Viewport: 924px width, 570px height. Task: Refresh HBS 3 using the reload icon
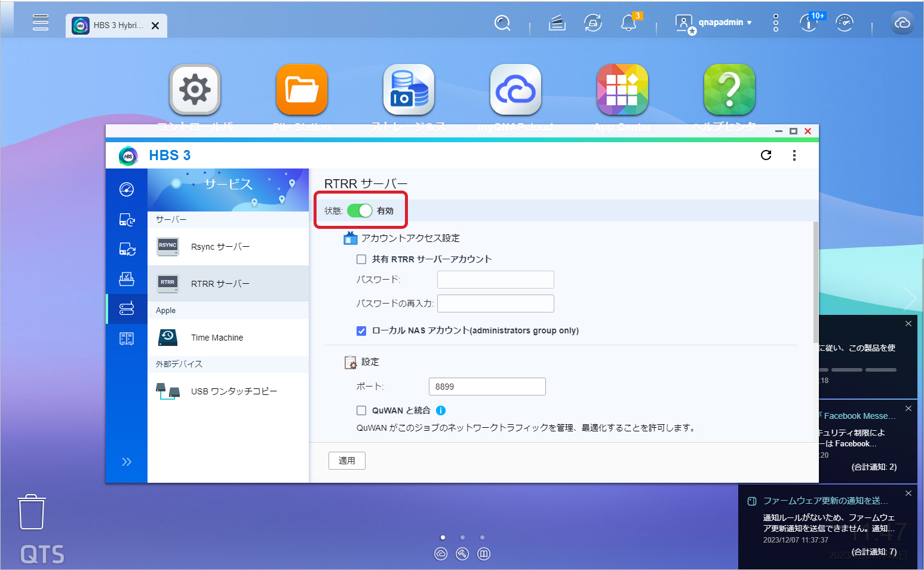click(766, 155)
